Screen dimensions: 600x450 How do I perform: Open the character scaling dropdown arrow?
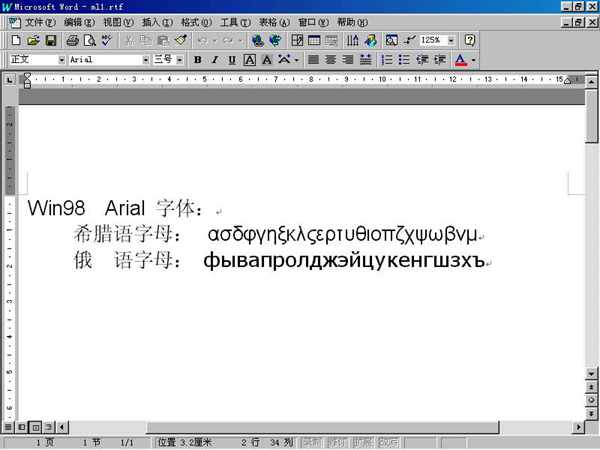(296, 60)
